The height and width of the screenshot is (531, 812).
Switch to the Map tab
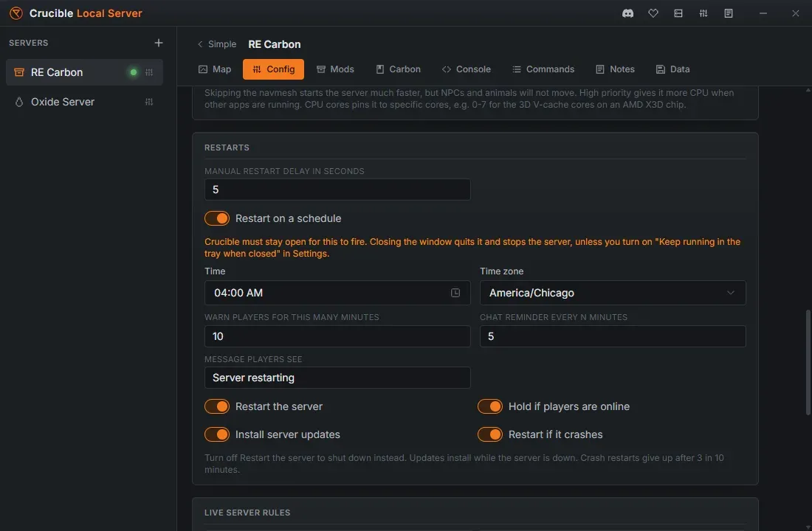[215, 69]
